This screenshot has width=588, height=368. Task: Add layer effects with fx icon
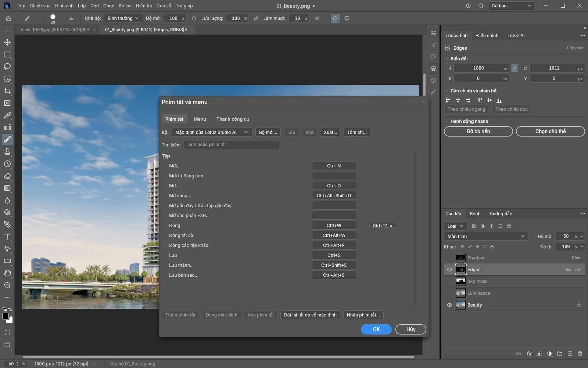pos(529,354)
